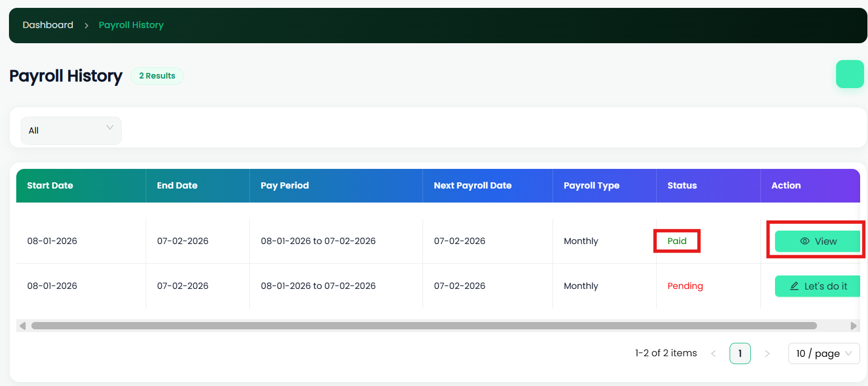Select page 1 in pagination
The width and height of the screenshot is (868, 386).
tap(740, 353)
